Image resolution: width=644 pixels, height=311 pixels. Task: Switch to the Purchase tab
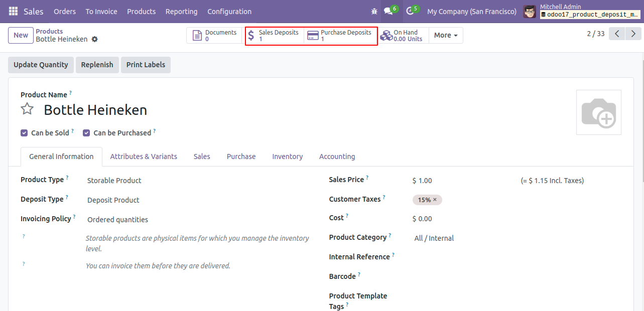[241, 157]
